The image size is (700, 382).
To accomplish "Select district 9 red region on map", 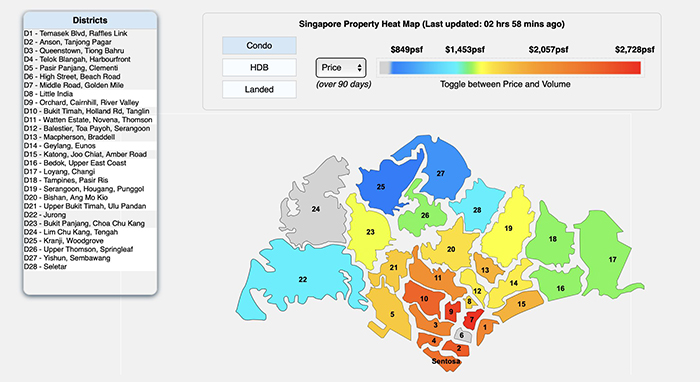I will click(x=452, y=311).
